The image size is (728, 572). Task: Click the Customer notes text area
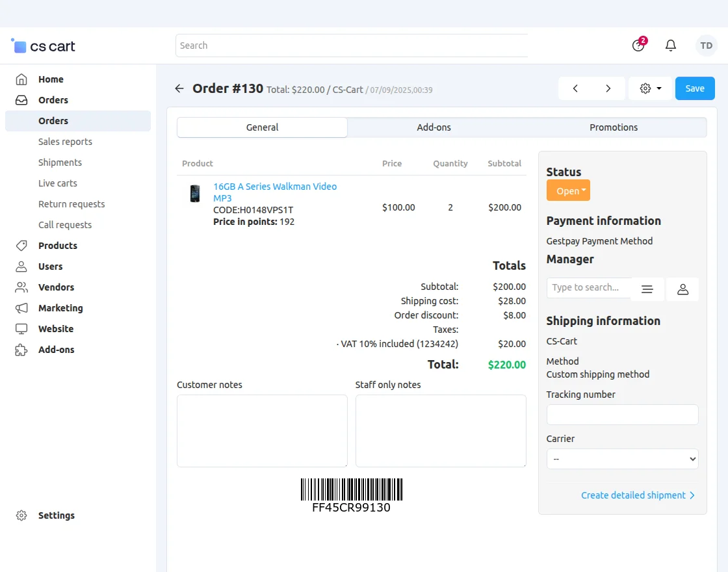(x=262, y=431)
